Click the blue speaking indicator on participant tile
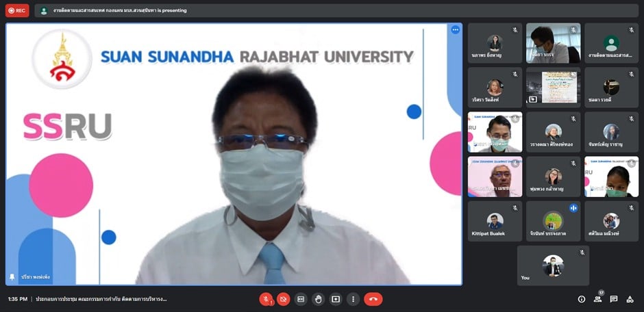Screen dimensions: 644x312 [573, 208]
